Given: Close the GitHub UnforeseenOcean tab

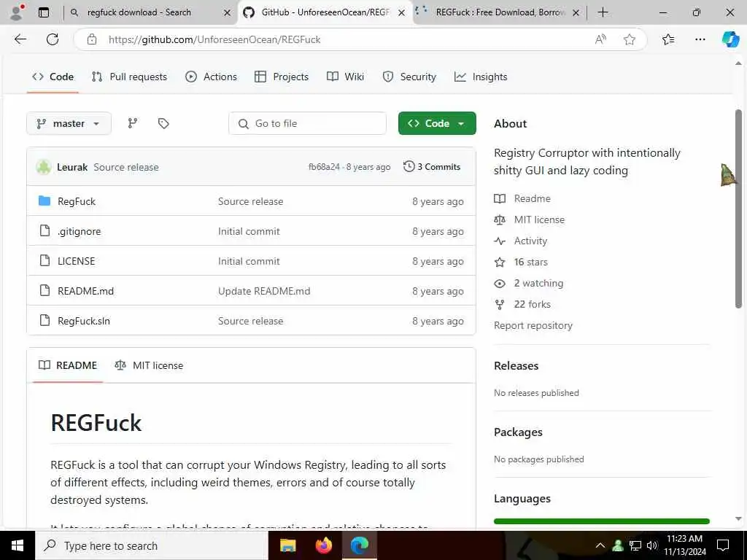Looking at the screenshot, I should point(402,13).
